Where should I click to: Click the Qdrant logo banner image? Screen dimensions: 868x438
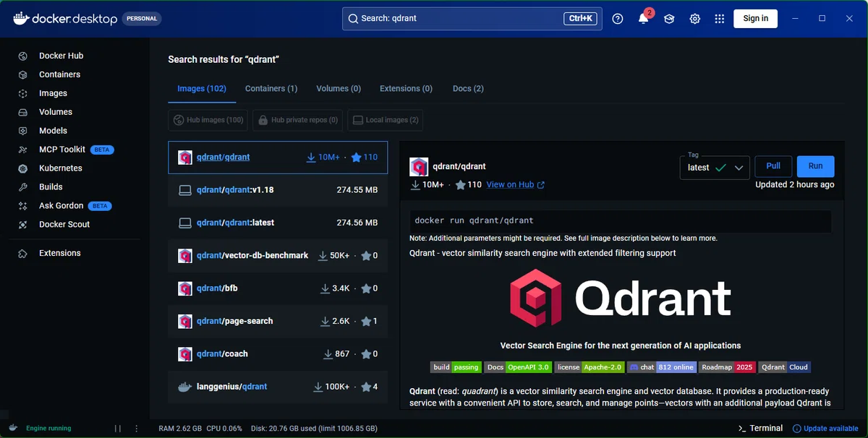[620, 299]
